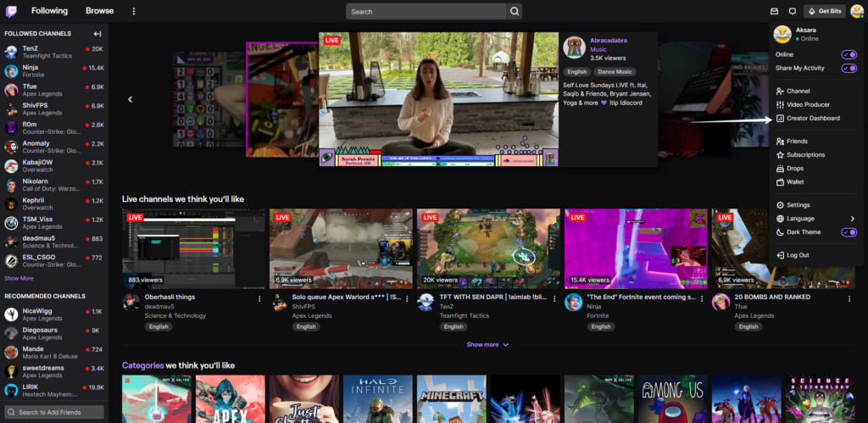
Task: Click the search magnifier button
Action: tap(515, 11)
